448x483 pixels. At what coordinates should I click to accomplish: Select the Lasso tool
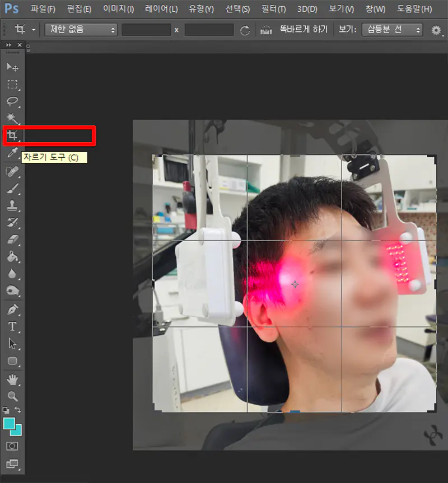pos(12,101)
